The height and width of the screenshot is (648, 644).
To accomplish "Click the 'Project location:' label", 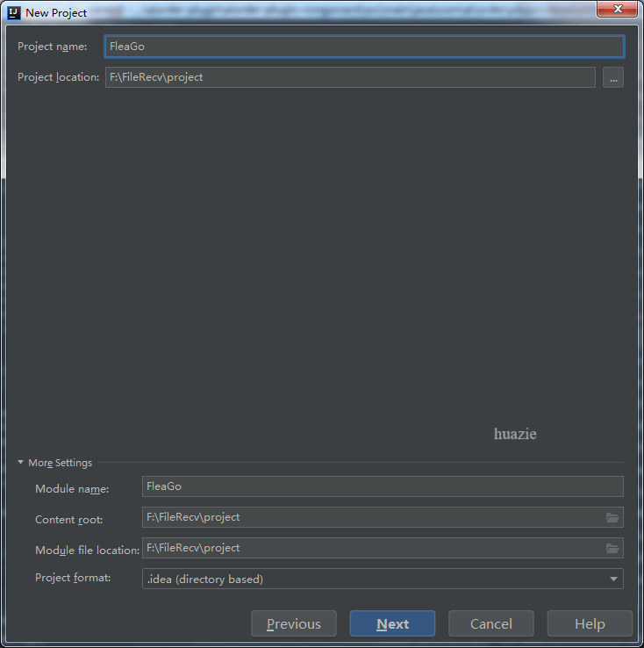I will [58, 77].
